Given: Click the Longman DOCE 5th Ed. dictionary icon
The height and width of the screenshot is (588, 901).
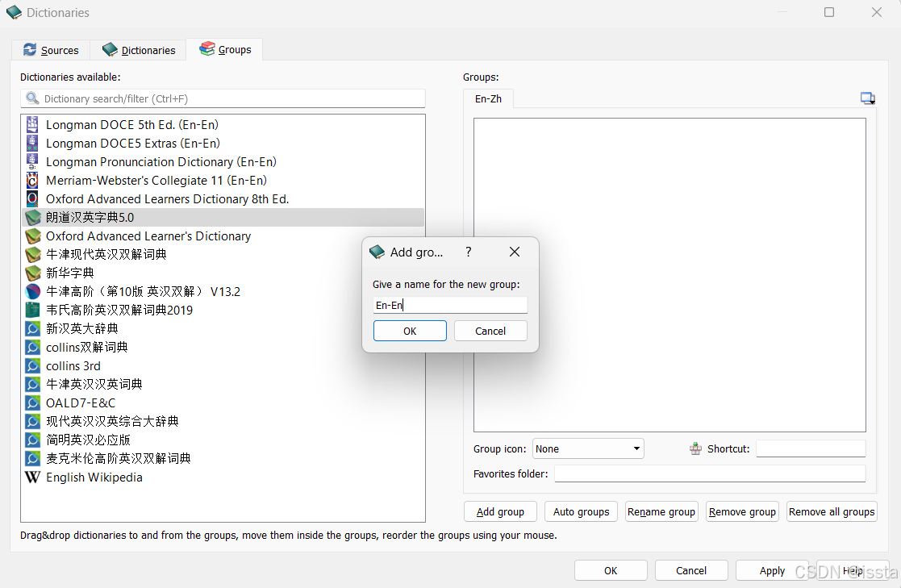Looking at the screenshot, I should (33, 125).
